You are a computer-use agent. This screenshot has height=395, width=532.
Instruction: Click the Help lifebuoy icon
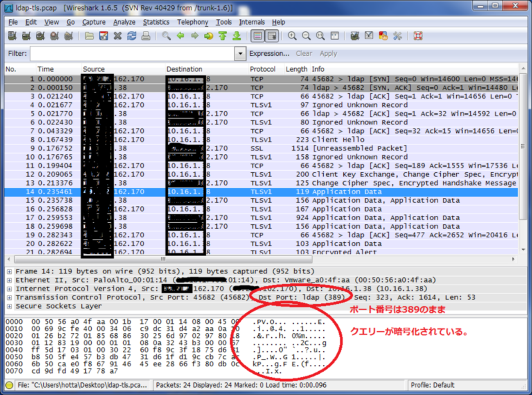pyautogui.click(x=418, y=36)
